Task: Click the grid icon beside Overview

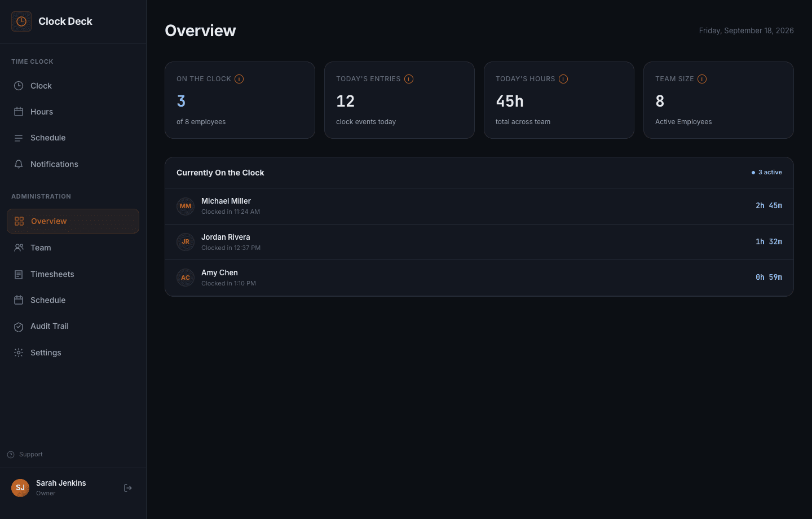Action: click(x=19, y=221)
